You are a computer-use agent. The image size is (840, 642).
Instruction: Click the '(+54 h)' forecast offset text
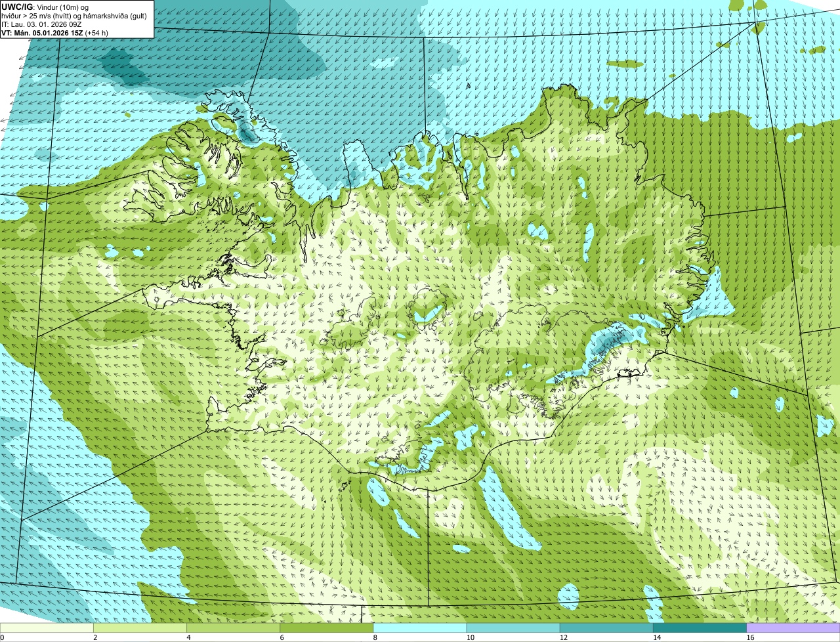coord(96,32)
